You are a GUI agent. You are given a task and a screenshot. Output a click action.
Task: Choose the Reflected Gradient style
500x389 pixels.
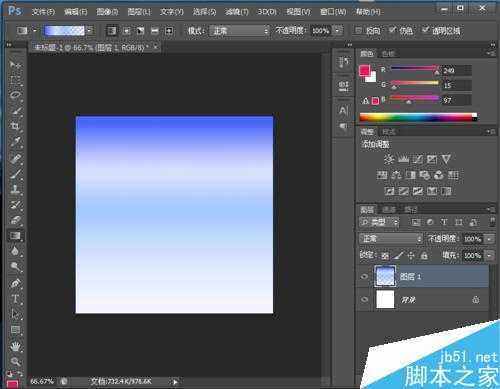point(155,31)
